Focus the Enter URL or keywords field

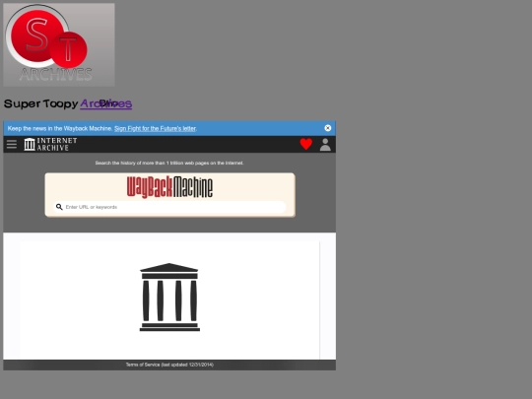(x=169, y=207)
